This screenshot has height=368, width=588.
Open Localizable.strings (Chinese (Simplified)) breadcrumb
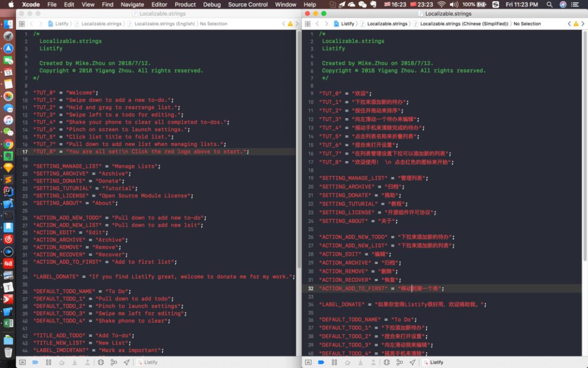tap(461, 23)
